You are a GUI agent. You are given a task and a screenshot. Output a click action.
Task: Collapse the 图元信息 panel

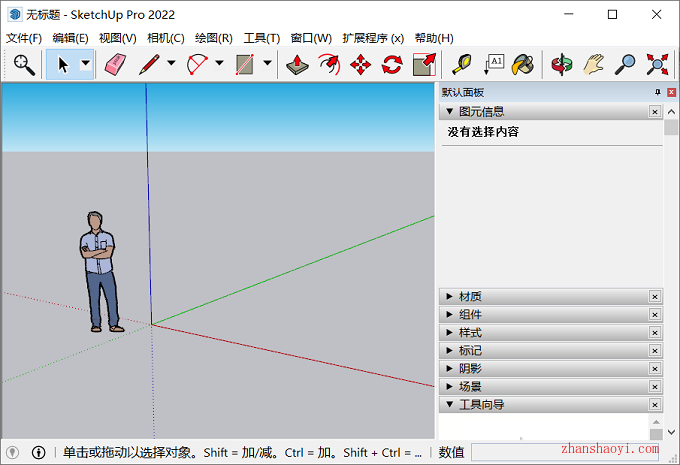(450, 111)
